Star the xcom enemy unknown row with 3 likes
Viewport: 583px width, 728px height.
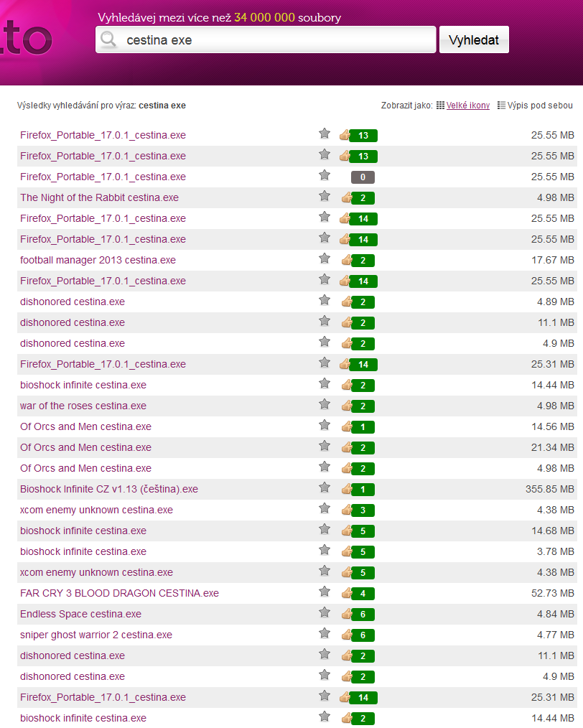[x=325, y=508]
